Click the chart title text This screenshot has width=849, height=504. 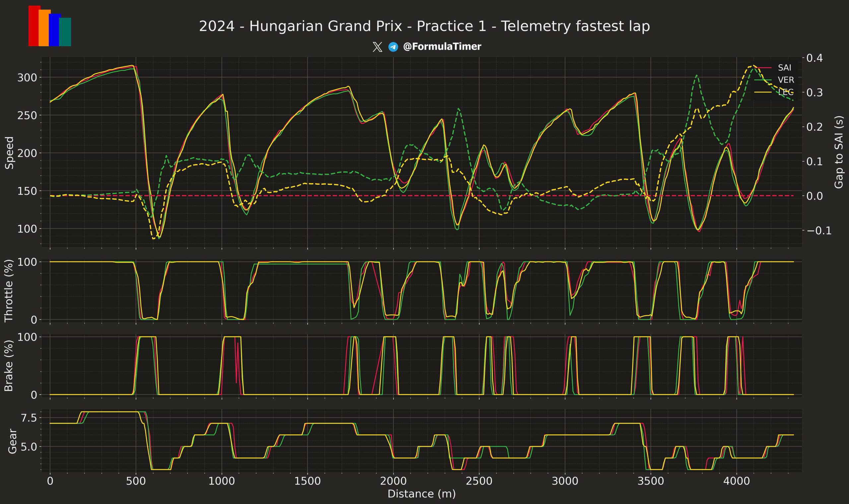coord(424,27)
